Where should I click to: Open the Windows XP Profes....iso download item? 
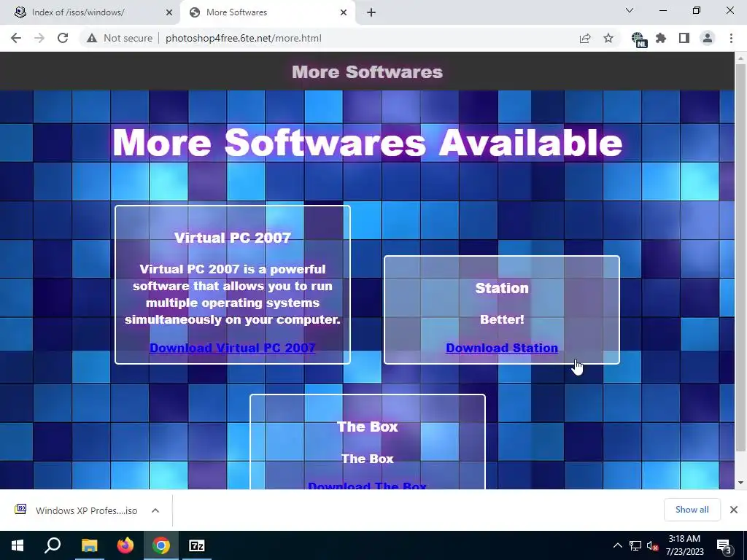click(x=76, y=510)
